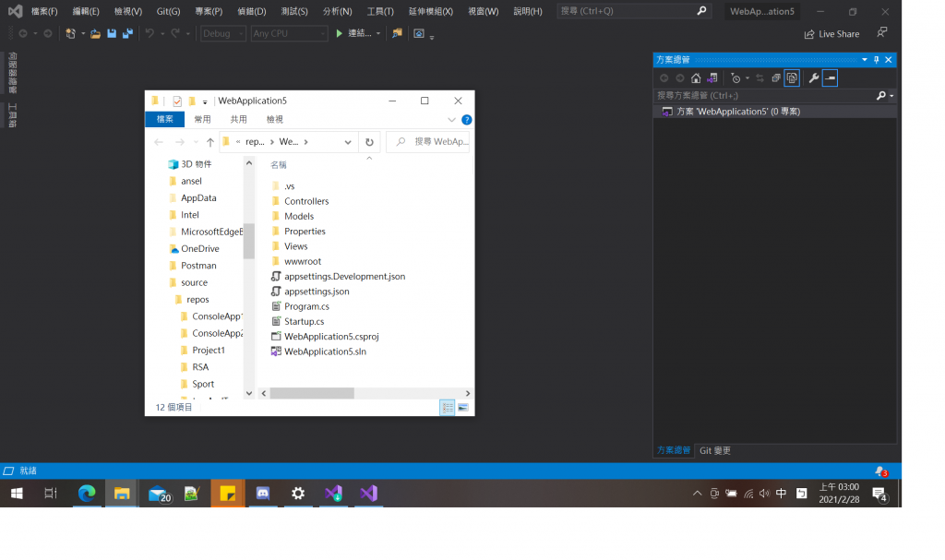
Task: Click the Visual Studio search box
Action: click(633, 11)
